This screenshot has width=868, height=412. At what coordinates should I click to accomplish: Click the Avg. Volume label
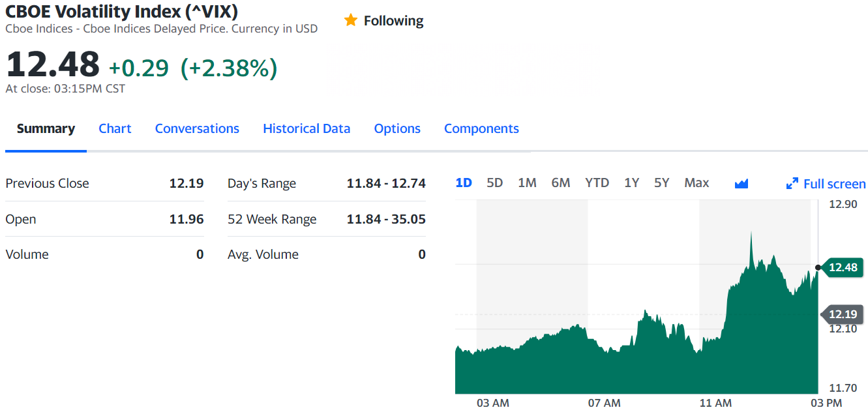click(x=263, y=254)
